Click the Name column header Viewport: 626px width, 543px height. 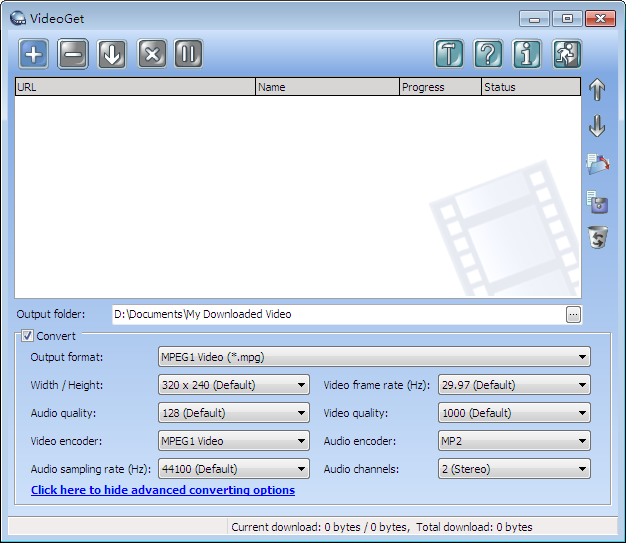[327, 87]
